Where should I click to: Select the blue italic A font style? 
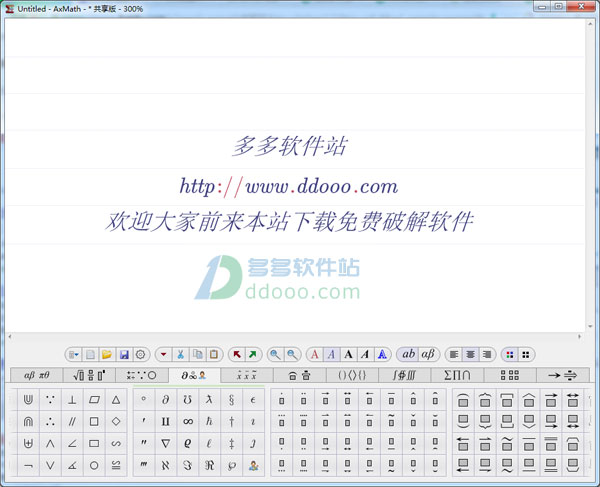[x=331, y=355]
